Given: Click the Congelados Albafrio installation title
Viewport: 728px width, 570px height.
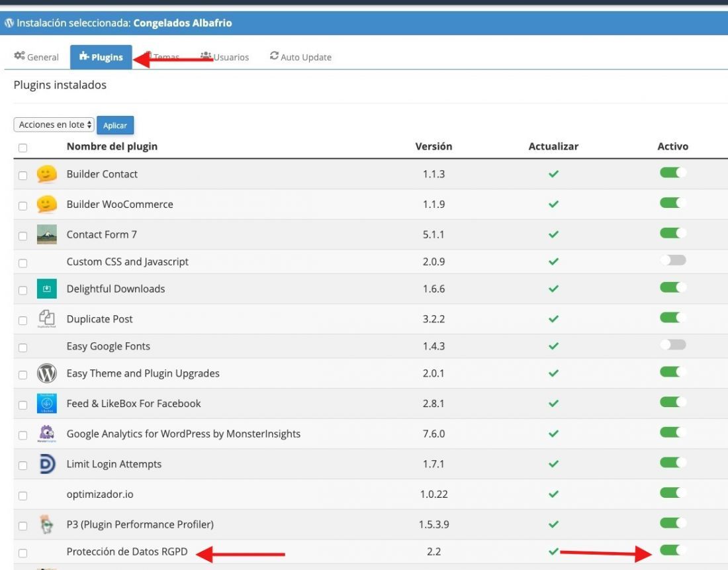Looking at the screenshot, I should (x=183, y=23).
